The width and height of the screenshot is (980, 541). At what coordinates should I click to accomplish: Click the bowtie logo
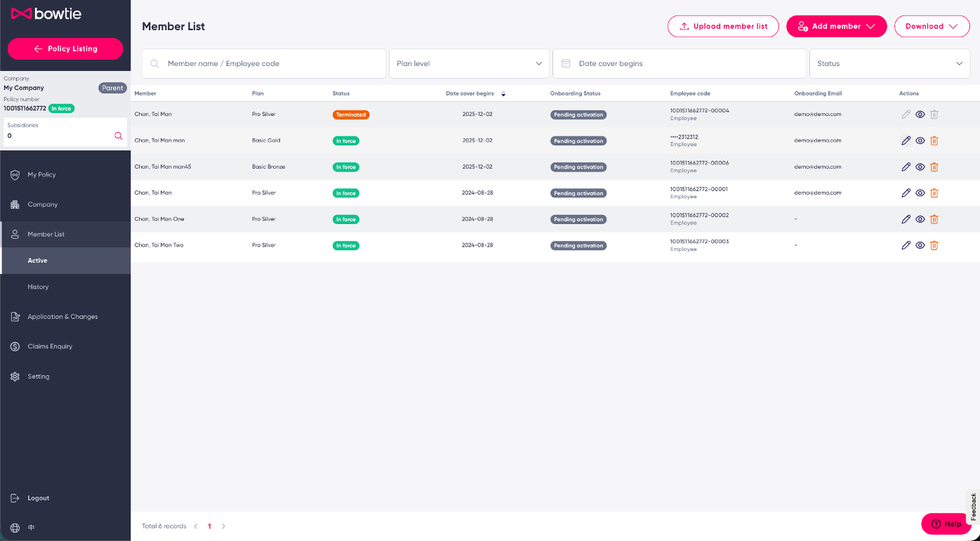(x=46, y=13)
